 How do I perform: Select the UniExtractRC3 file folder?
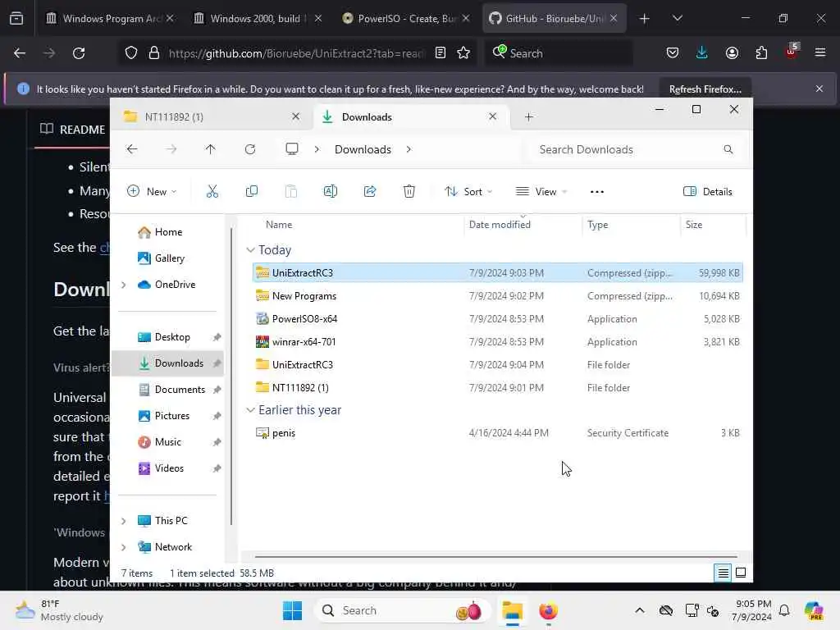[x=497, y=365]
